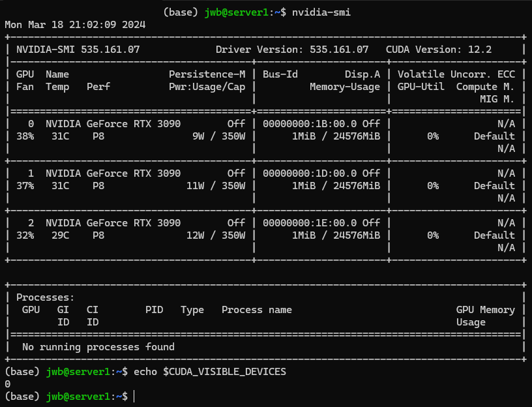This screenshot has height=407, width=532.
Task: Click the nvidia-smi command in the first prompt
Action: [x=323, y=12]
